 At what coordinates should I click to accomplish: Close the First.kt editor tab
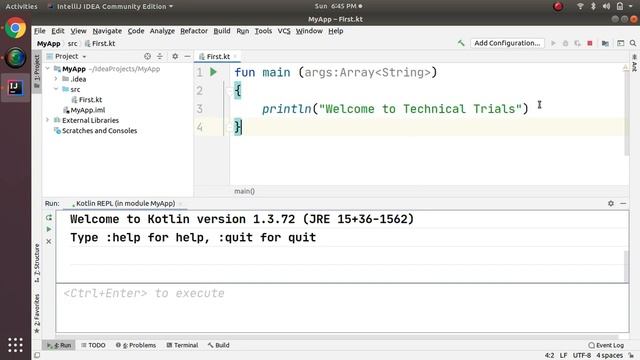click(236, 56)
